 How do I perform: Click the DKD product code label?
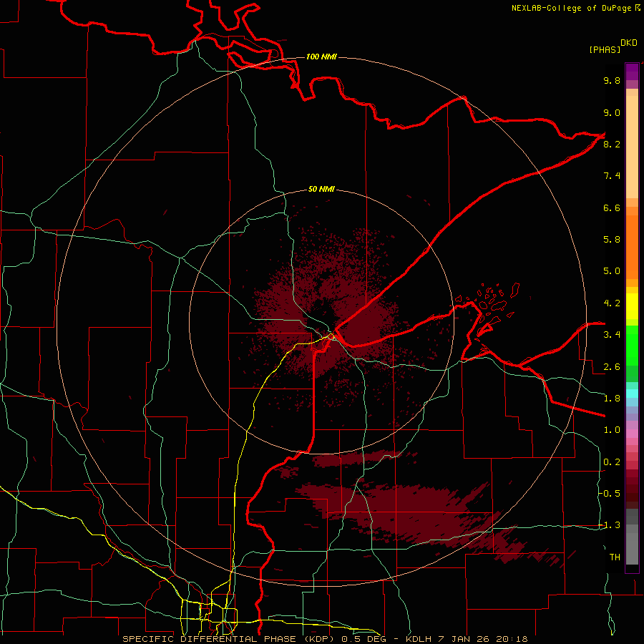click(629, 43)
